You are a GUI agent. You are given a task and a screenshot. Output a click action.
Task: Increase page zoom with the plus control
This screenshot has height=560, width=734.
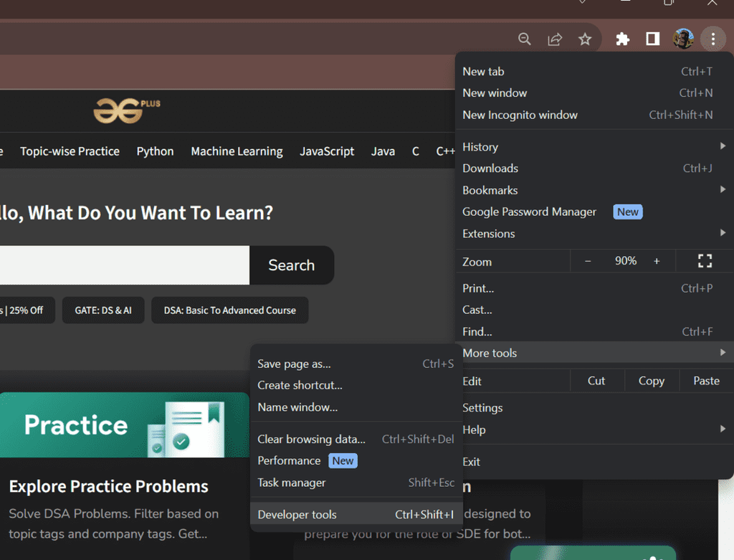[657, 261]
